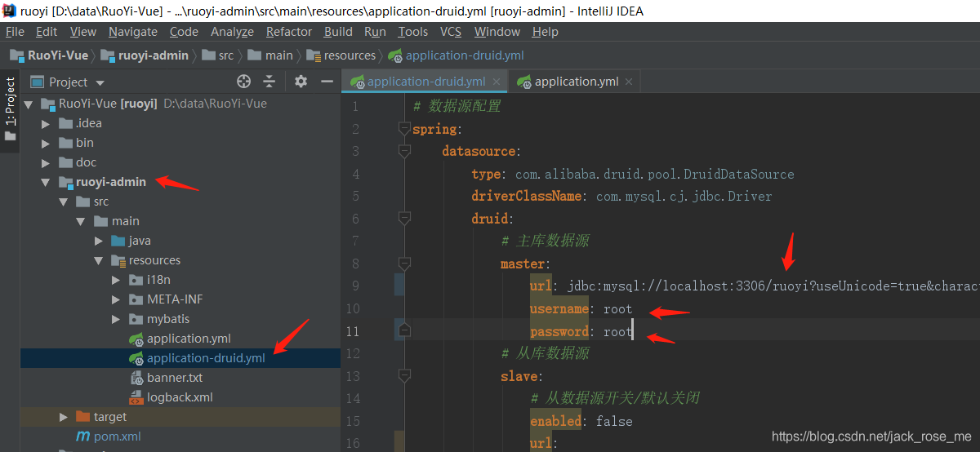Collapse the src folder
Viewport: 980px width, 452px height.
point(63,202)
